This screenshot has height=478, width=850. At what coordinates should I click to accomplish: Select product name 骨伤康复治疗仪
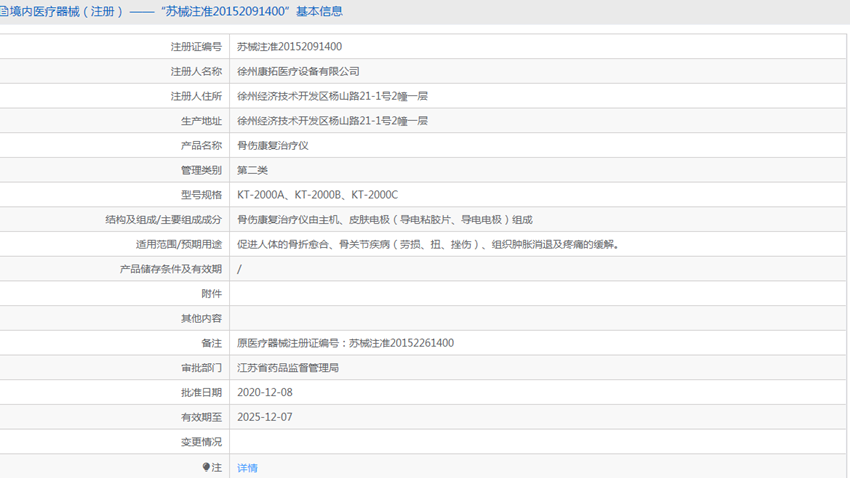(x=273, y=145)
